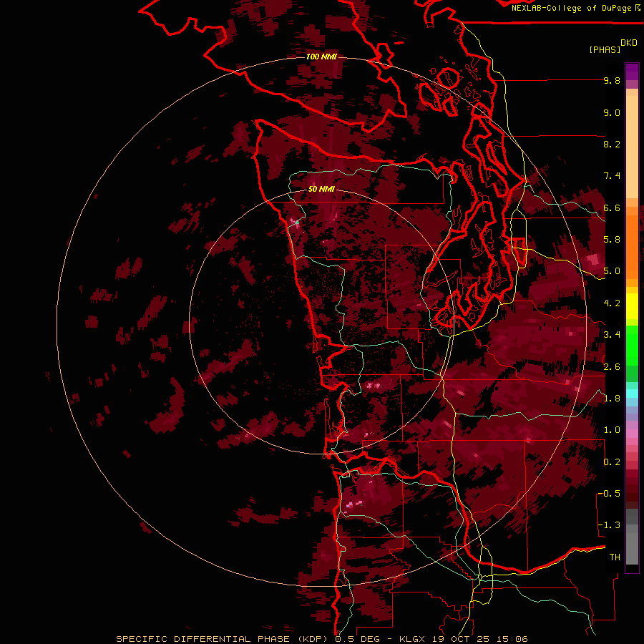
Task: Click the 0.2 color scale value
Action: pos(612,462)
